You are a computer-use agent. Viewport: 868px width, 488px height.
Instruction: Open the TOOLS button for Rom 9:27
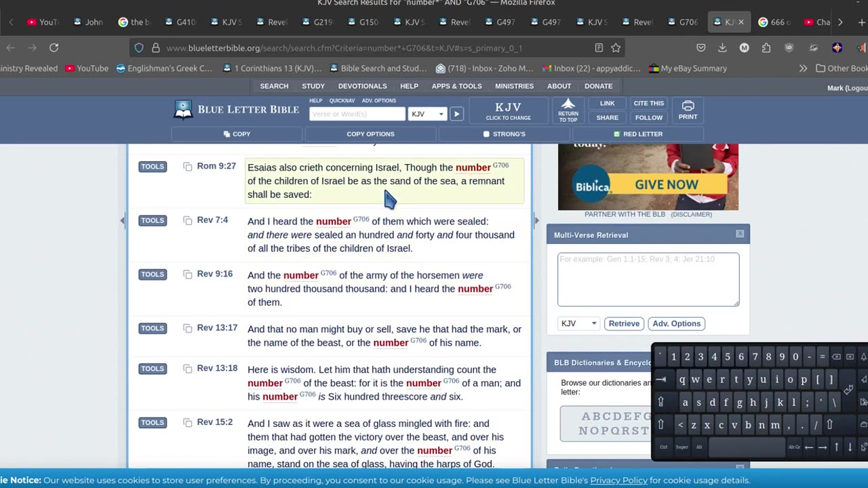point(153,166)
